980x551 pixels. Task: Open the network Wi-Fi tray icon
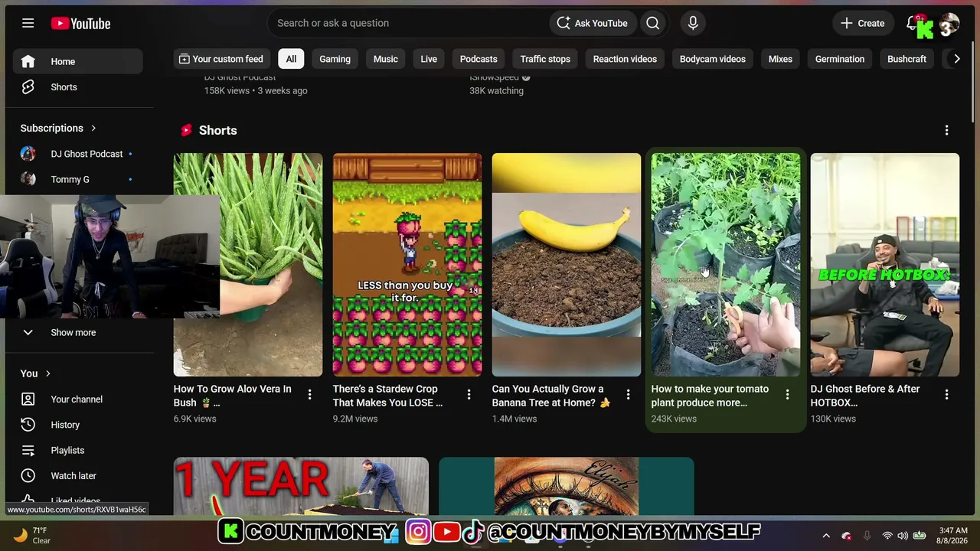tap(887, 536)
